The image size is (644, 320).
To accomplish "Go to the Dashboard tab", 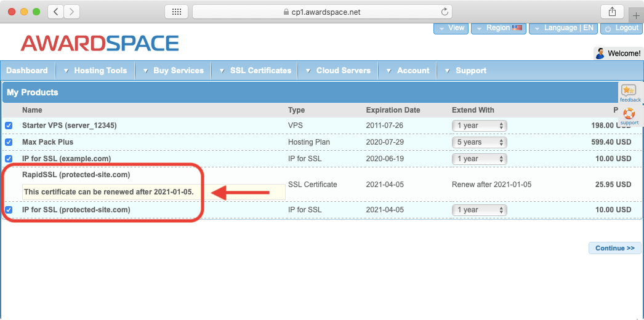I will (27, 71).
